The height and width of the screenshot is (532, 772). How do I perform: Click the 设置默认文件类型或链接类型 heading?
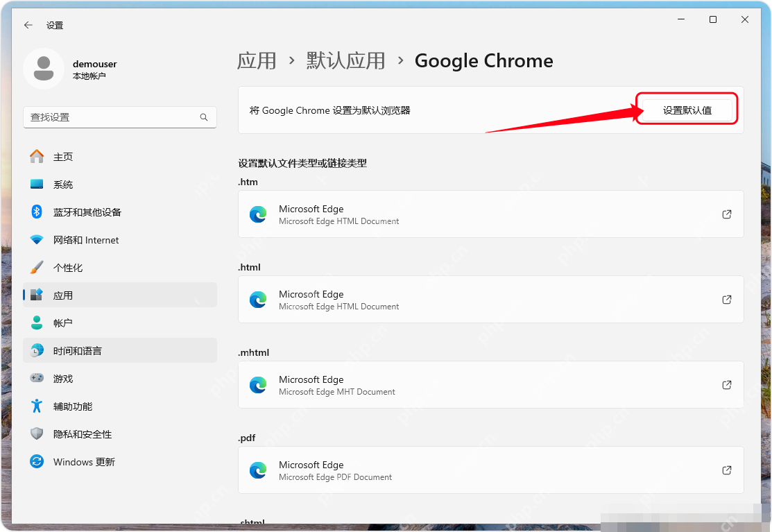tap(302, 163)
